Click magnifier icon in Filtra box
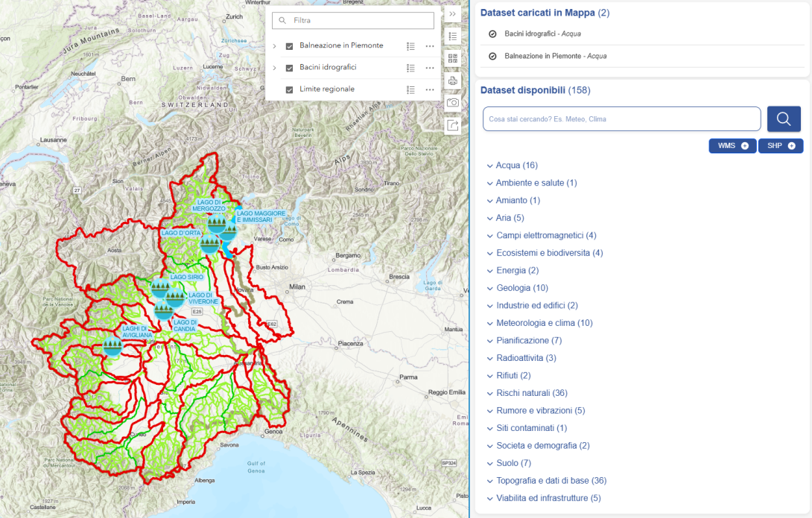The width and height of the screenshot is (812, 518). (x=282, y=20)
